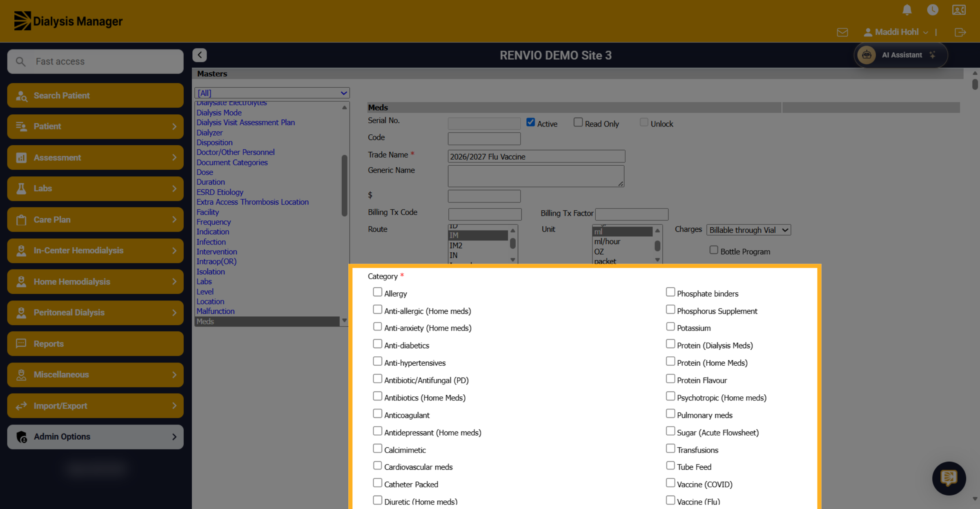Screen dimensions: 980x509
Task: Open the AI Assistant robot icon
Action: [866, 55]
